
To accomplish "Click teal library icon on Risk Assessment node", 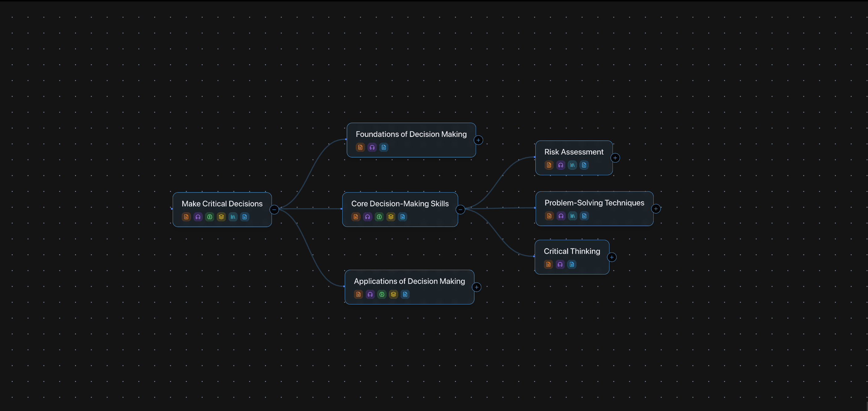I will 572,165.
